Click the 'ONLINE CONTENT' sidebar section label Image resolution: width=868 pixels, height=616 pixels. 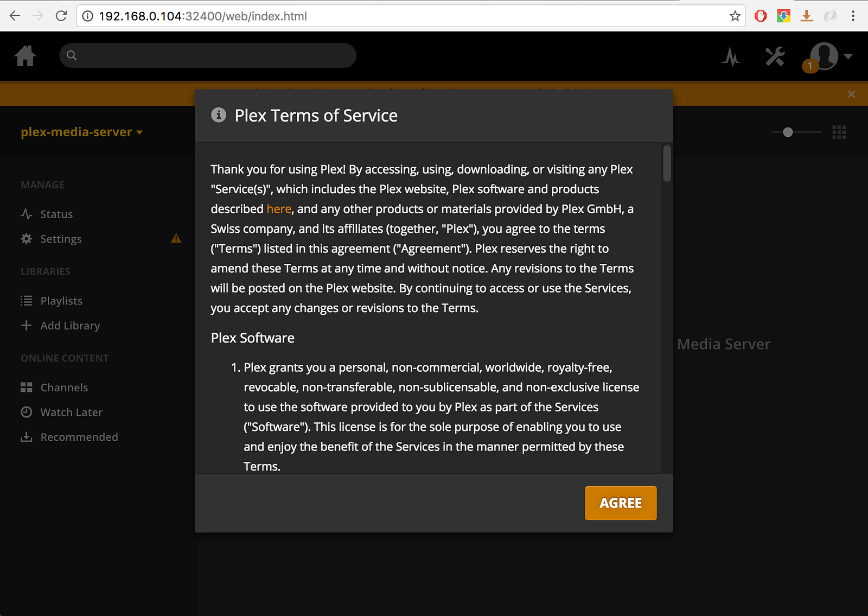(x=65, y=358)
